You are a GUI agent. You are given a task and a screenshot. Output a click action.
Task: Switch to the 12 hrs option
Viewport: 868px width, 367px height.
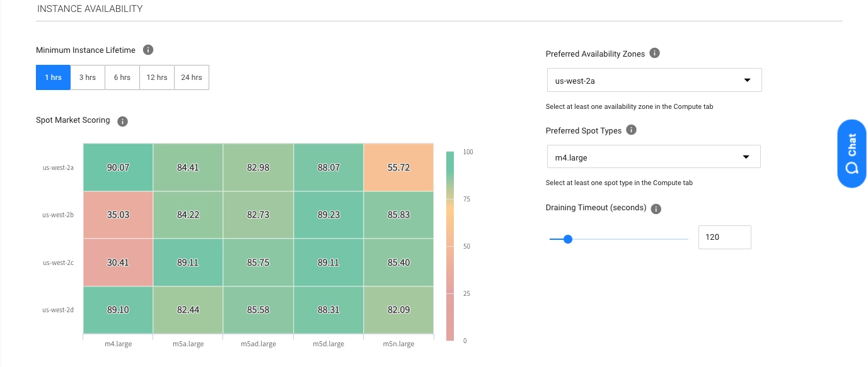pyautogui.click(x=156, y=77)
